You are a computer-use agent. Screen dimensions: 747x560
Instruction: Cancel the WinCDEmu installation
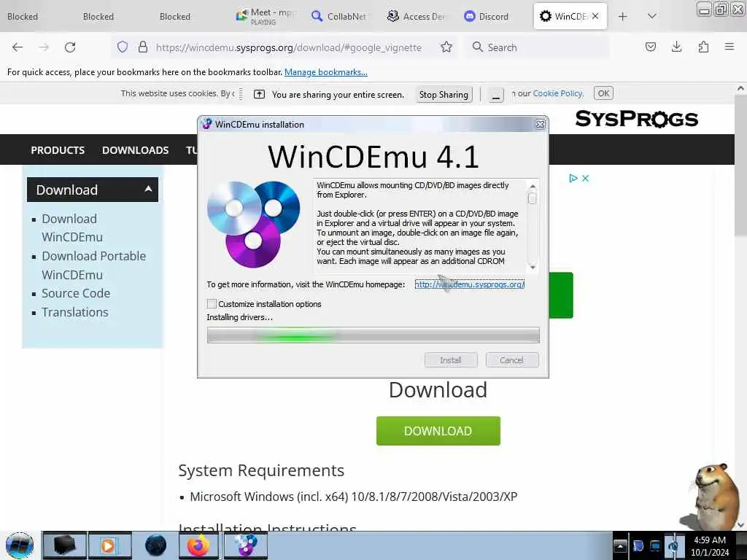(512, 360)
